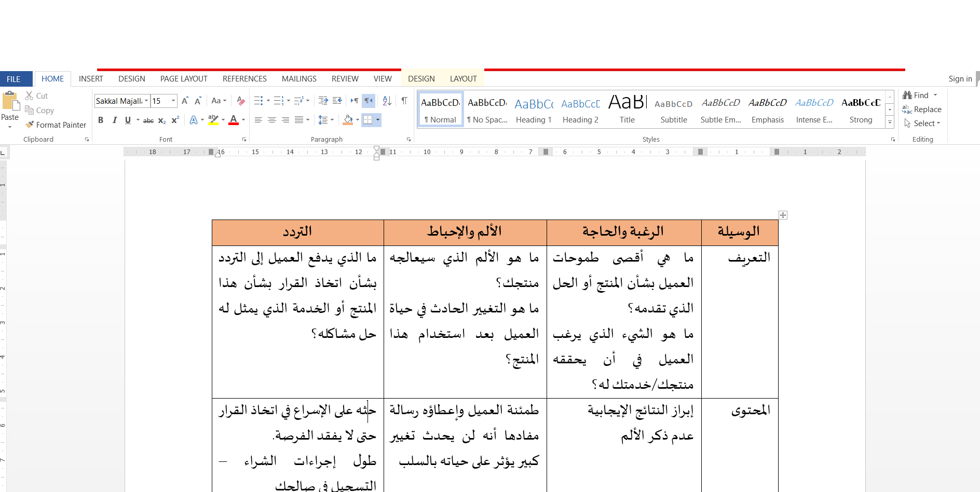
Task: Switch to the REFERENCES tab
Action: pyautogui.click(x=244, y=79)
